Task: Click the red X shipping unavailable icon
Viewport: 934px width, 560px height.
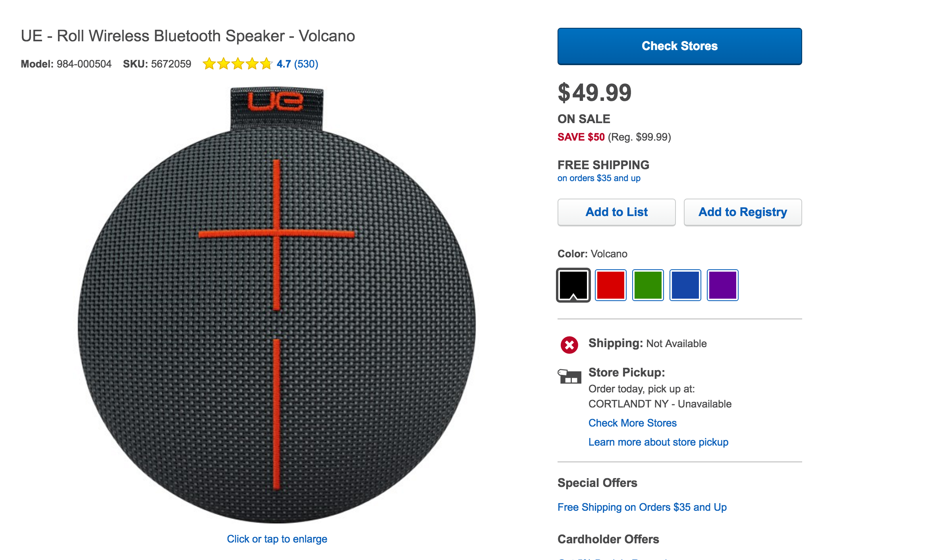Action: [569, 345]
